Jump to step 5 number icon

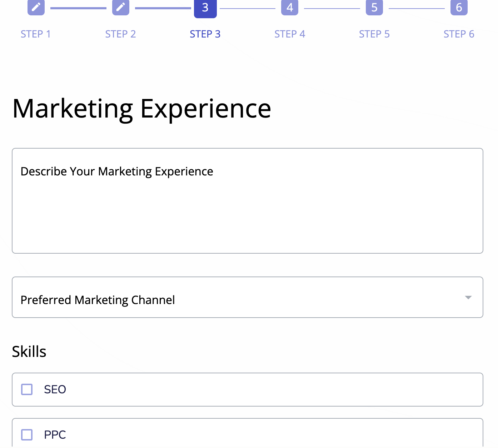374,7
